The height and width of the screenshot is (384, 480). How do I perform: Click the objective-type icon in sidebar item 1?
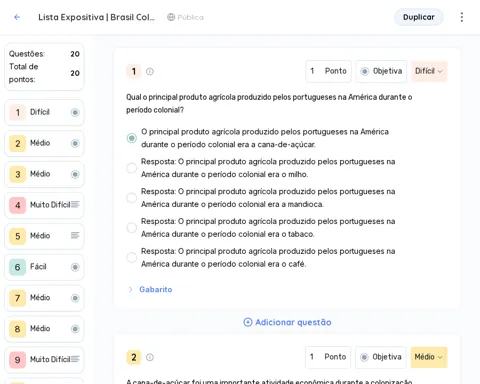tap(75, 112)
